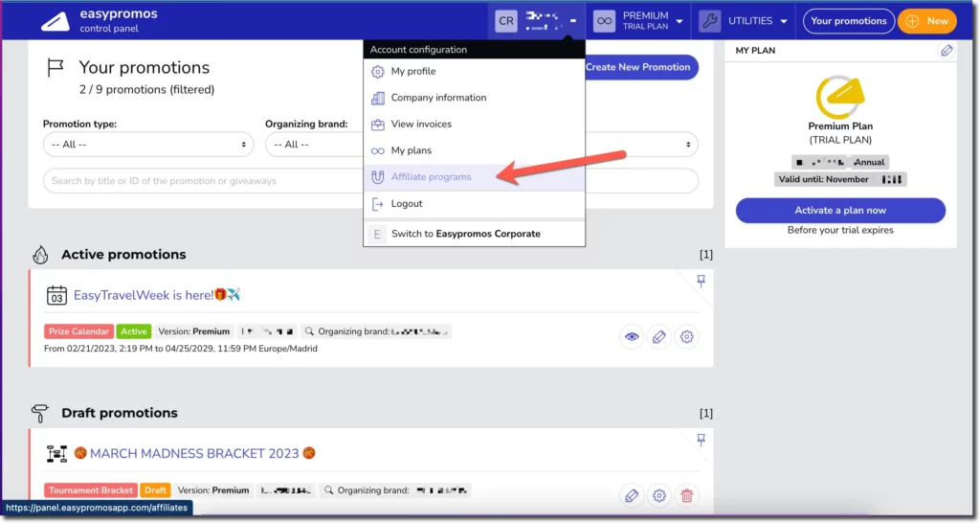Click the 'Before your trial expires' text
The height and width of the screenshot is (523, 980).
tap(840, 230)
